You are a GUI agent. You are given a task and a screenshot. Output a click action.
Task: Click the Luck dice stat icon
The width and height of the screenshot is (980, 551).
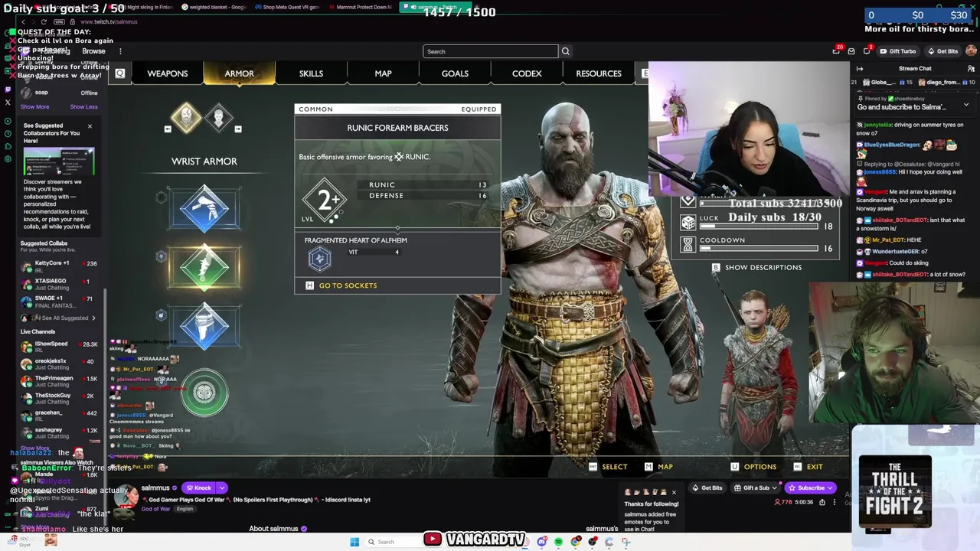click(x=688, y=223)
